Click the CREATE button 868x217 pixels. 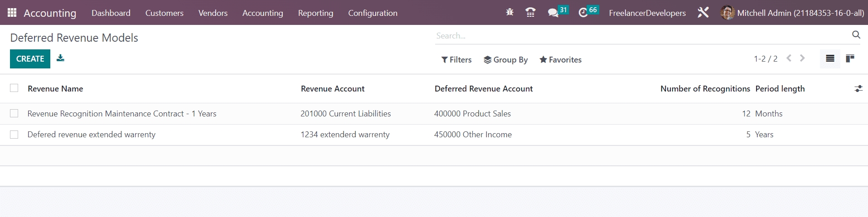[30, 59]
